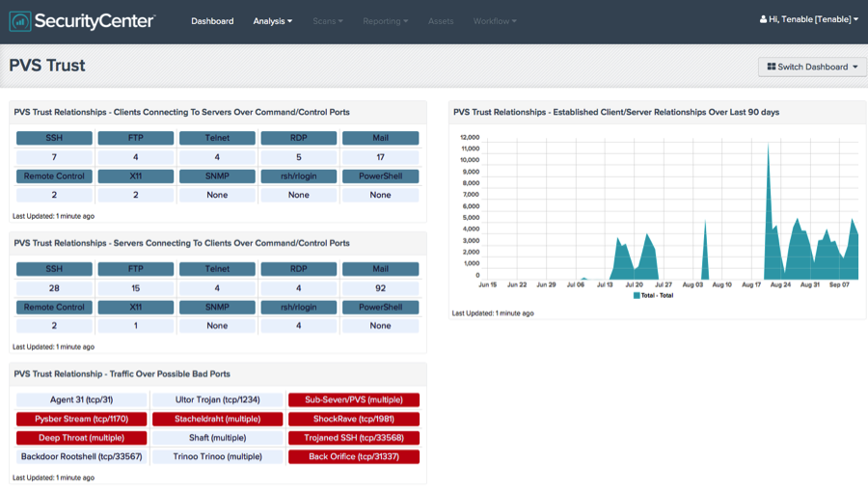Screen dimensions: 868x486
Task: Click the user profile icon beside Hi, Tenable
Action: [763, 19]
